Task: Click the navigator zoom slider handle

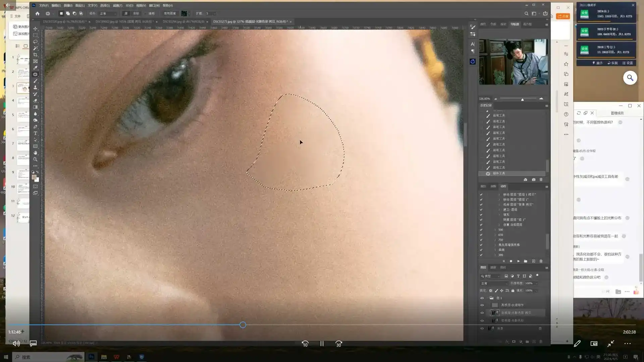Action: click(x=522, y=99)
